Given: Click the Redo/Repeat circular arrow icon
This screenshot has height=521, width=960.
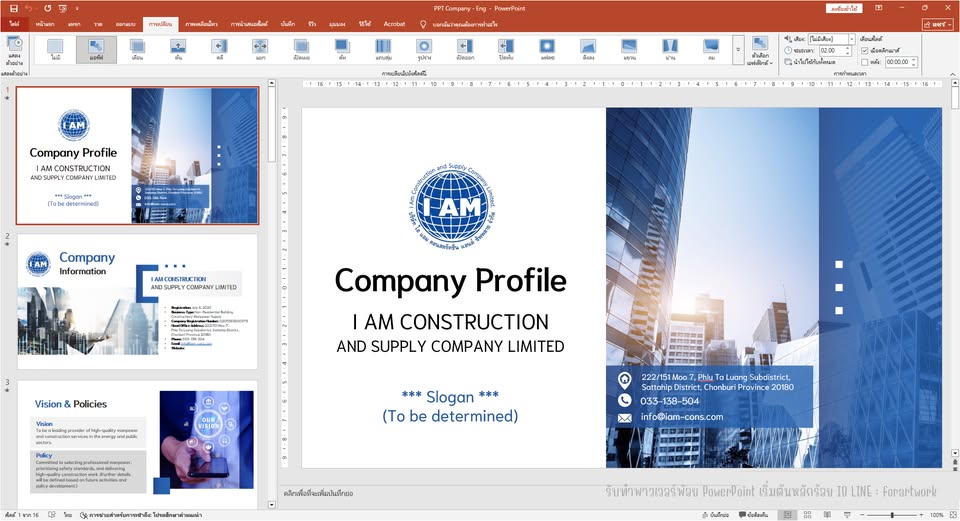Looking at the screenshot, I should coord(47,9).
